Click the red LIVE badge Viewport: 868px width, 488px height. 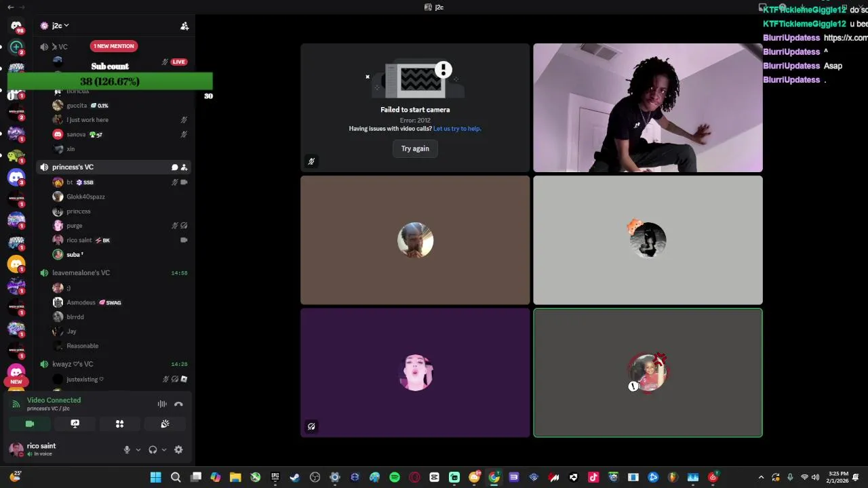point(179,62)
